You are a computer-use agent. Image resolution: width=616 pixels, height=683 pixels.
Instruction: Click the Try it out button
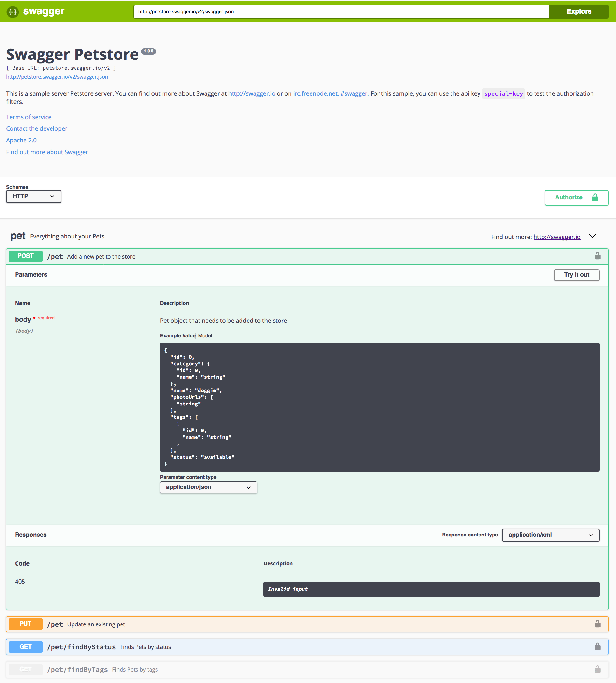pyautogui.click(x=577, y=275)
